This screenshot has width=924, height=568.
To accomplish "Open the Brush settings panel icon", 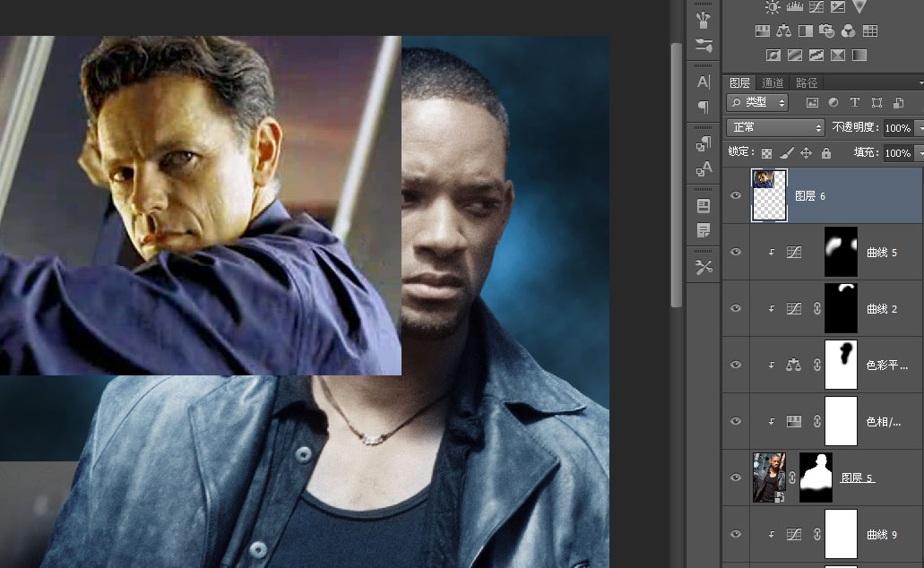I will (703, 45).
